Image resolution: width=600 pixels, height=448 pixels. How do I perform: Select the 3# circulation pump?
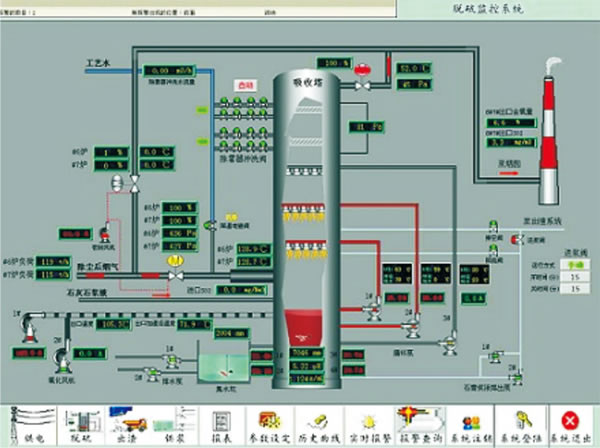click(448, 344)
